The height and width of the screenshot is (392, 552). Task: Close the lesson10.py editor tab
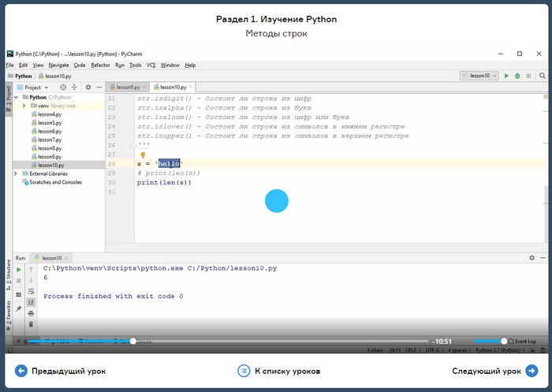click(191, 87)
